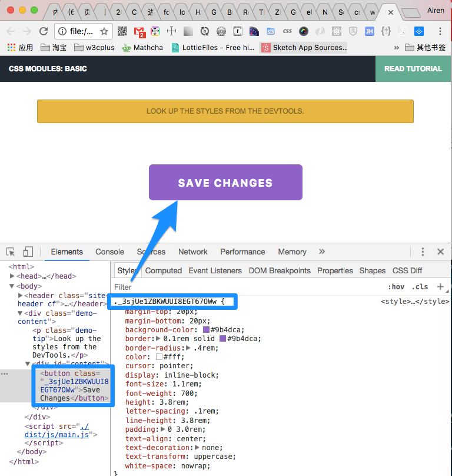Expand the padding shorthand property
The height and width of the screenshot is (476, 452).
point(163,429)
